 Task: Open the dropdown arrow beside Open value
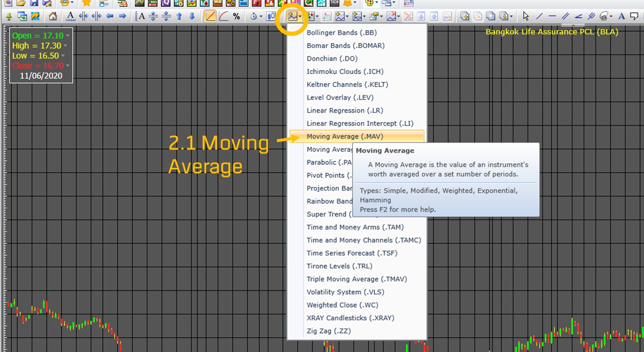(68, 36)
